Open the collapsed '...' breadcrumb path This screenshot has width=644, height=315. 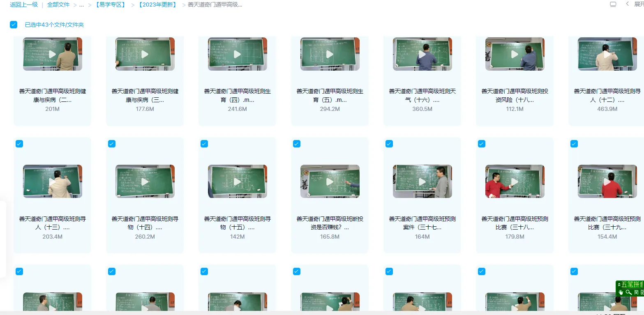tap(81, 5)
